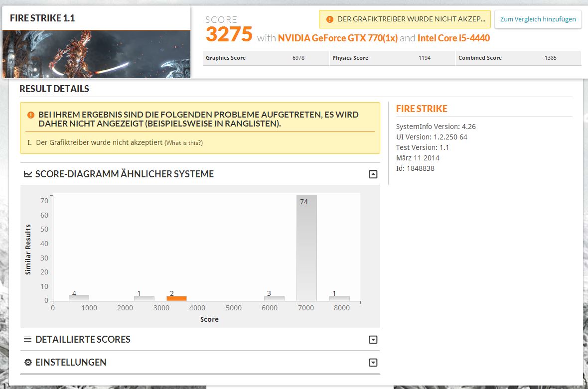Click chart bar labeled 1 near 2000
Viewport: 588px width, 389px height.
tap(144, 298)
